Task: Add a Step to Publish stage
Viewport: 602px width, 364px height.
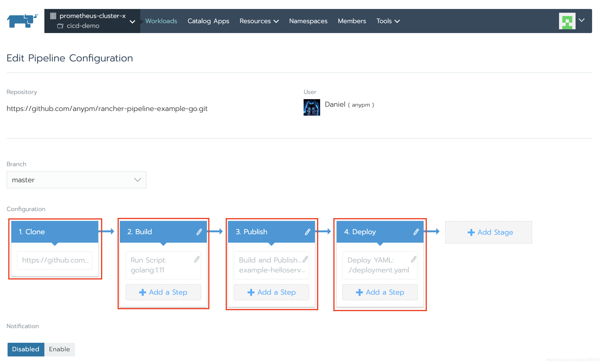Action: click(271, 292)
